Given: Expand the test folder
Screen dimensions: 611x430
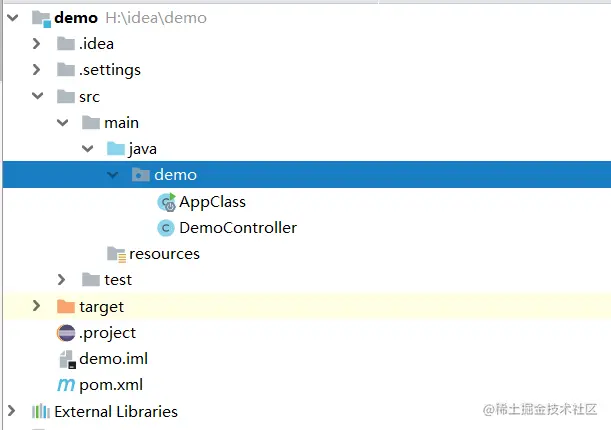Looking at the screenshot, I should 62,280.
